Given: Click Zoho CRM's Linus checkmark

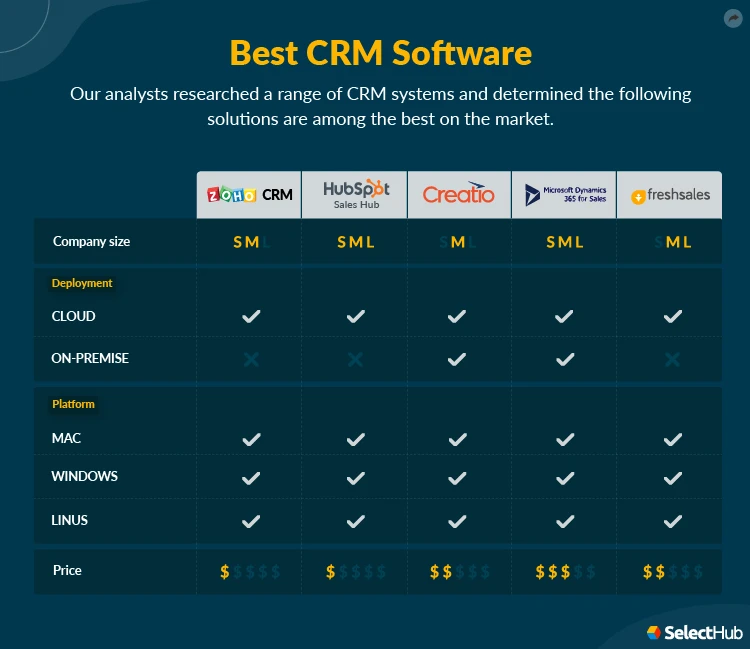Looking at the screenshot, I should 251,521.
